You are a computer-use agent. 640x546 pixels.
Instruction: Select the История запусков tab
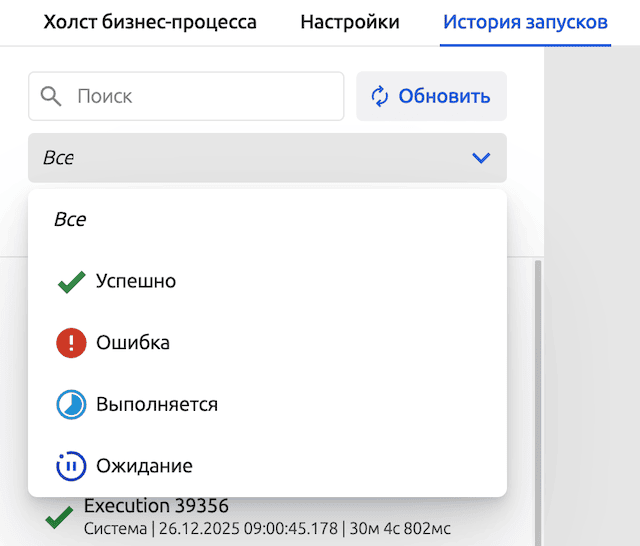click(x=525, y=22)
